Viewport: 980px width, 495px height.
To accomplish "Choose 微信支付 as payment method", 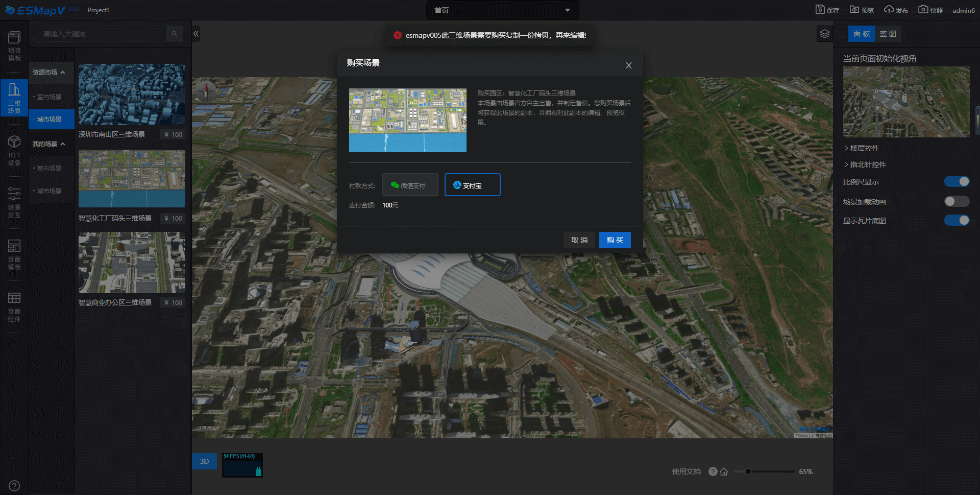I will [x=410, y=185].
